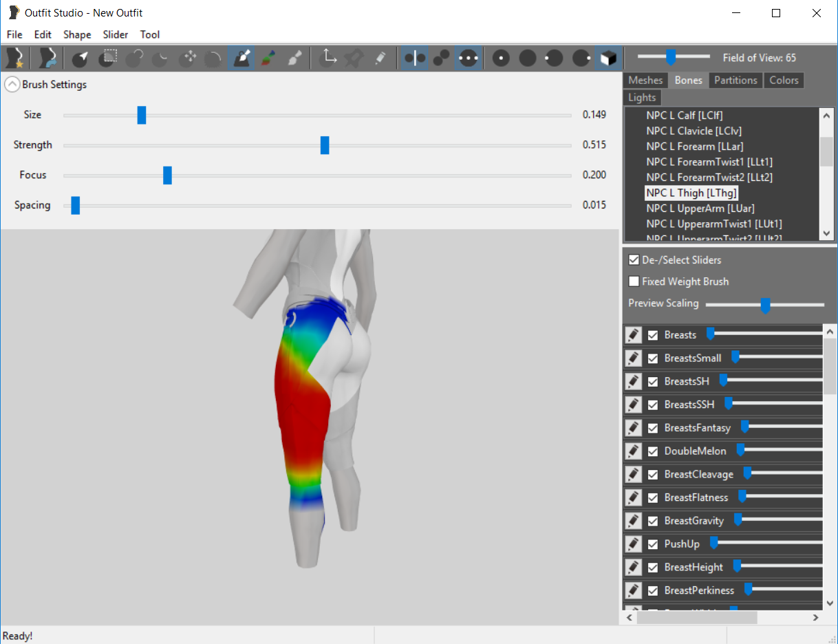Collapse the Brush Settings panel

click(x=12, y=85)
